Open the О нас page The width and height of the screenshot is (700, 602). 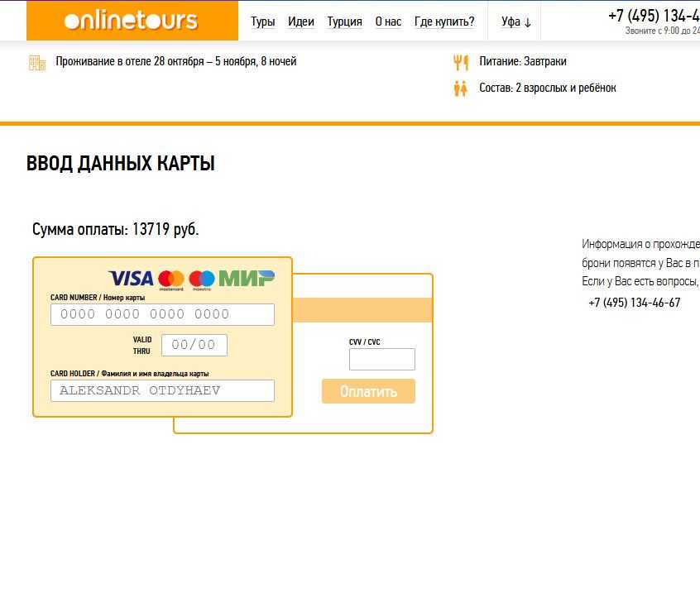388,21
